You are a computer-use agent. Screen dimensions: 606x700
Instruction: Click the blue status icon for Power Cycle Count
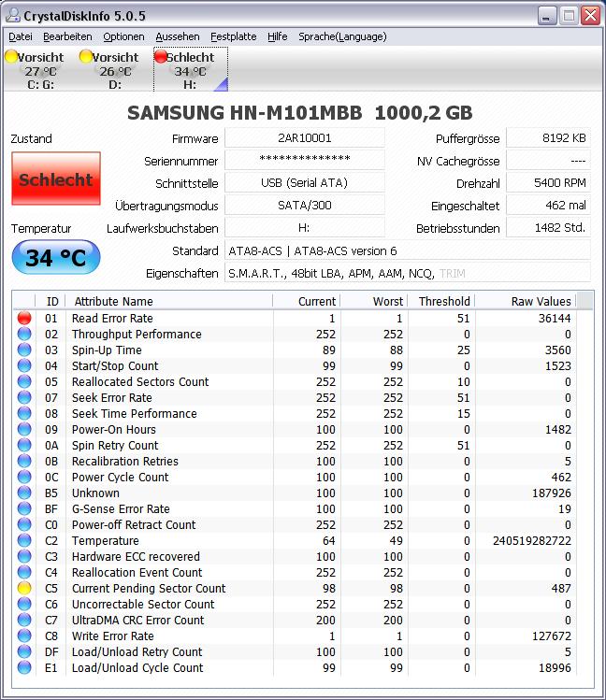pos(24,477)
